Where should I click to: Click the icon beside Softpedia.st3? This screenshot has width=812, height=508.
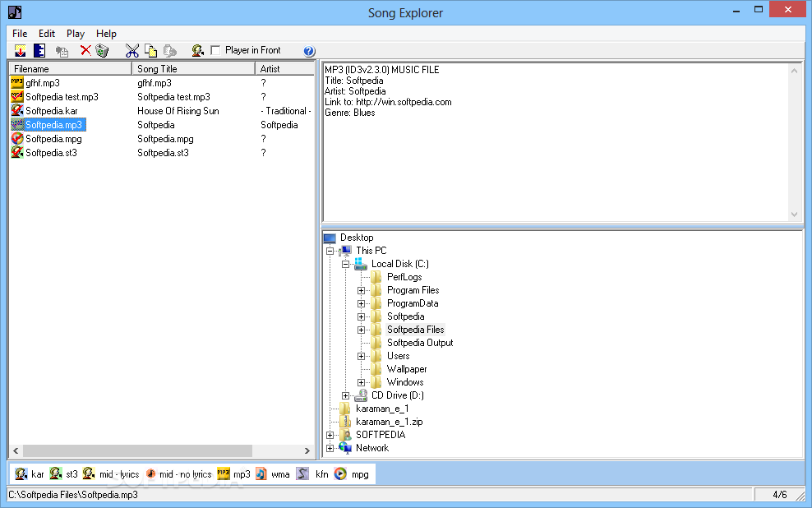17,153
